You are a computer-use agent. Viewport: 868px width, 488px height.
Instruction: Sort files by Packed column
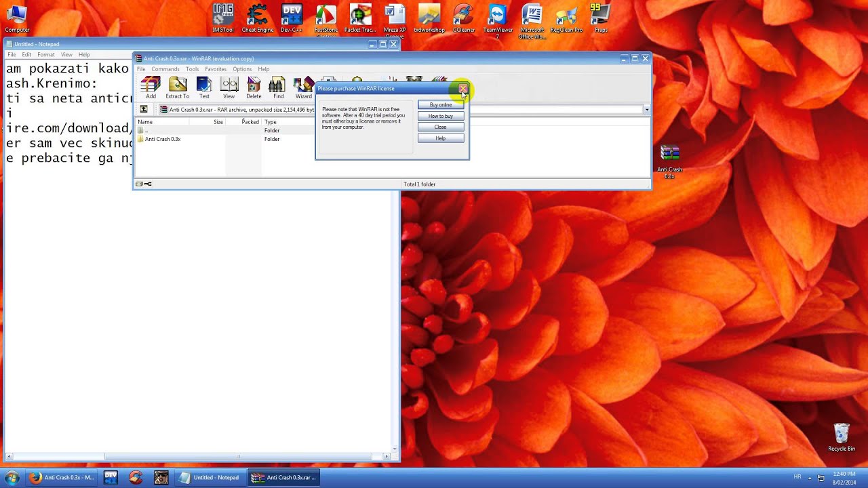[x=243, y=122]
